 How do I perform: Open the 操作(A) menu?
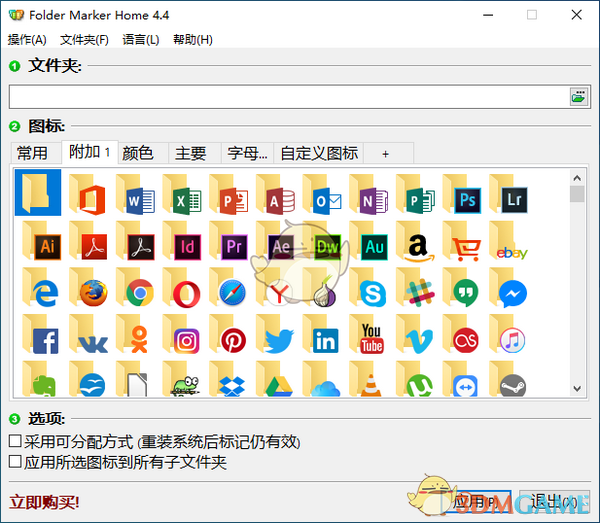(x=27, y=40)
